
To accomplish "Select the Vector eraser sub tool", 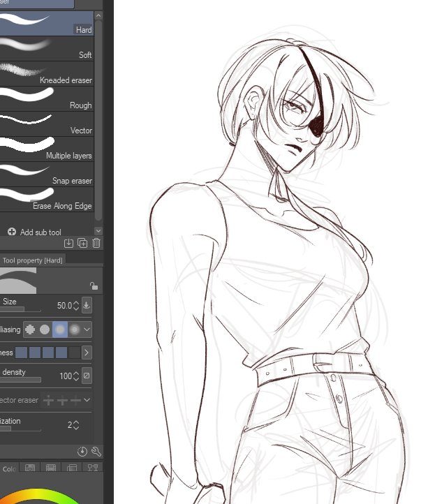I will (47, 124).
